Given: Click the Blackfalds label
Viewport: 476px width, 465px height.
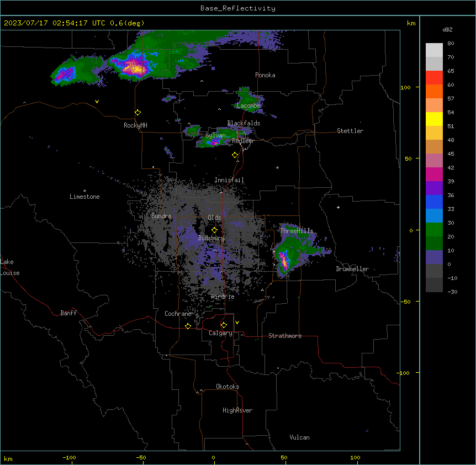Looking at the screenshot, I should tap(244, 123).
